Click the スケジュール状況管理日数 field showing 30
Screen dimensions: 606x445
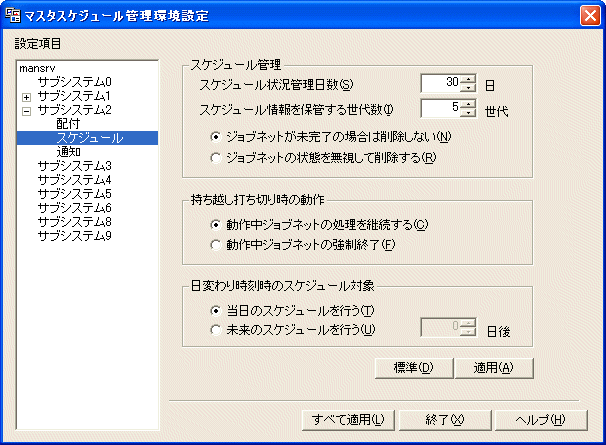point(441,83)
